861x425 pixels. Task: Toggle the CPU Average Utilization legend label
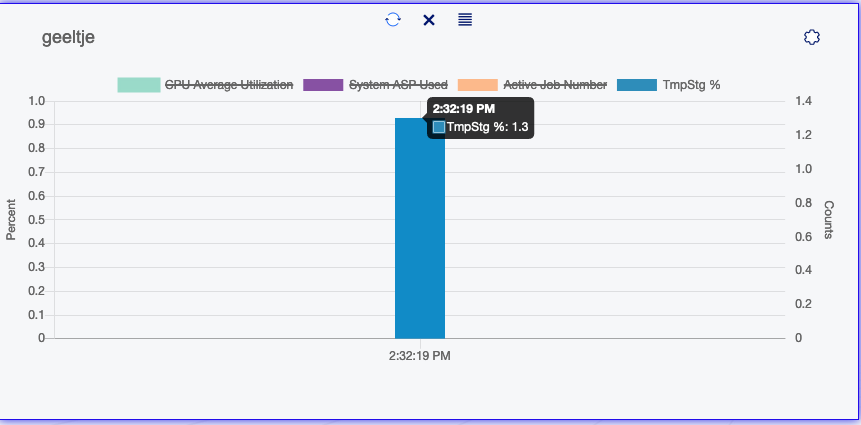(x=229, y=85)
